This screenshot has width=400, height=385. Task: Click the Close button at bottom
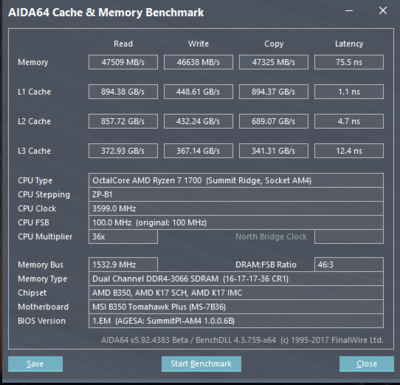tap(366, 364)
